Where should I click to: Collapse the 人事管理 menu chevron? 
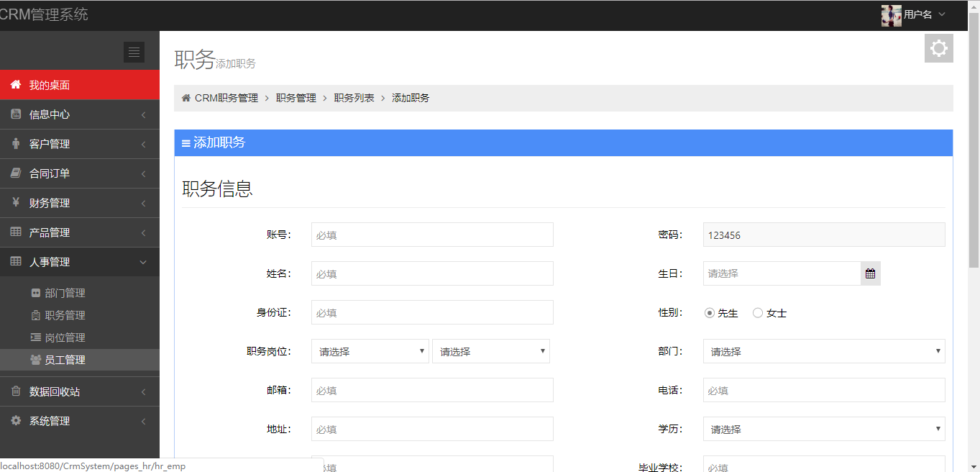[143, 263]
